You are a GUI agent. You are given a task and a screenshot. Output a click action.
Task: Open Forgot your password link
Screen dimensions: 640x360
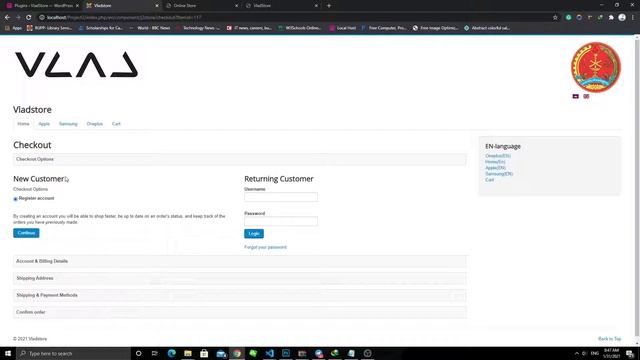265,247
